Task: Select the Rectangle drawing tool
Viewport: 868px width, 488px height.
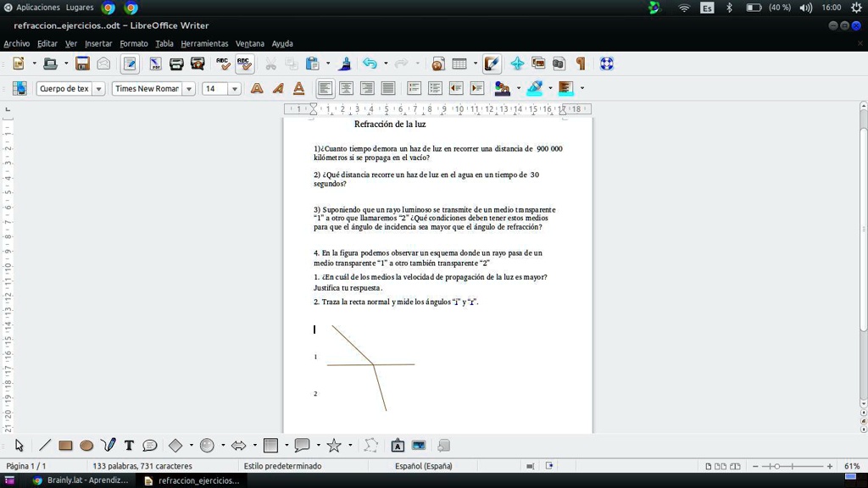Action: [67, 445]
